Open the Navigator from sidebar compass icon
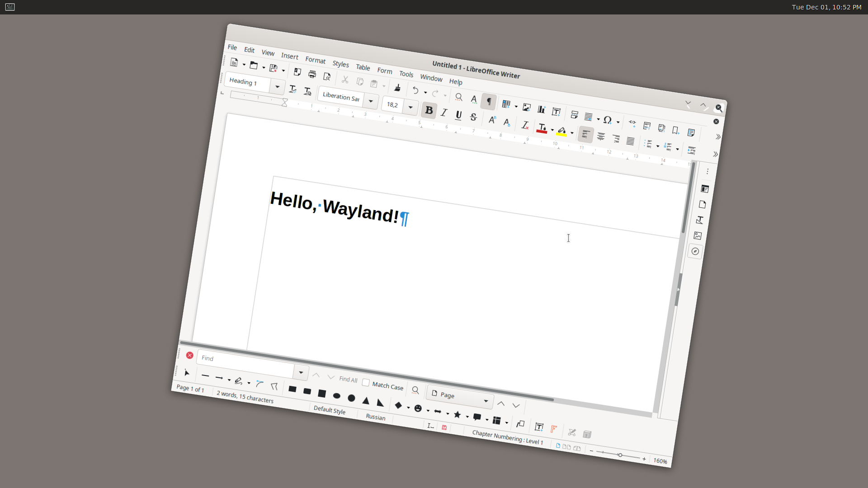The width and height of the screenshot is (868, 488). pyautogui.click(x=695, y=251)
